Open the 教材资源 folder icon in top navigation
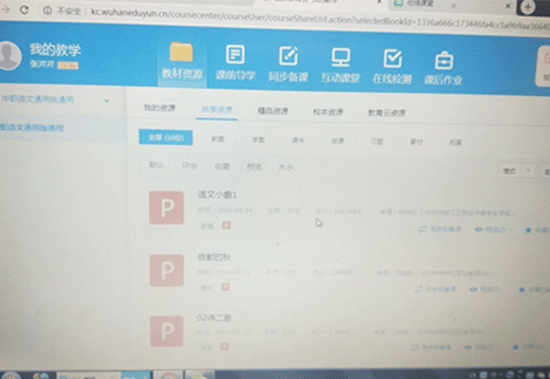Image resolution: width=550 pixels, height=379 pixels. point(181,53)
